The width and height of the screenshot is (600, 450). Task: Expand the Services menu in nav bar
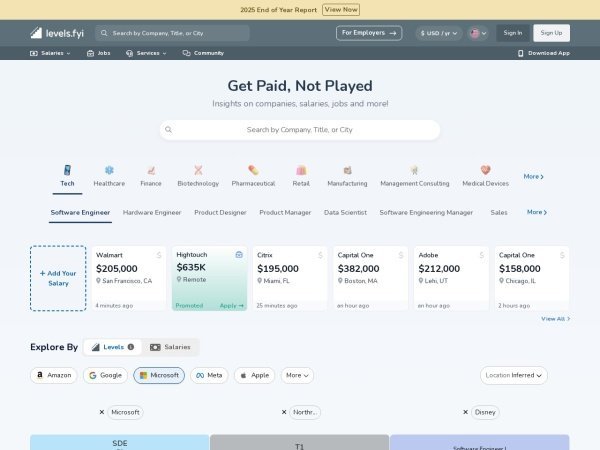[146, 53]
